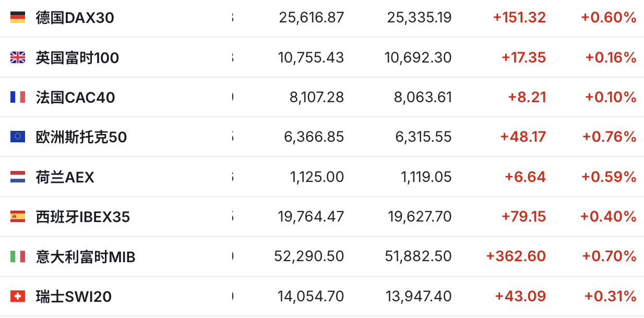This screenshot has height=318, width=644.
Task: Select the 52,290.50 value in MIB row
Action: 309,256
